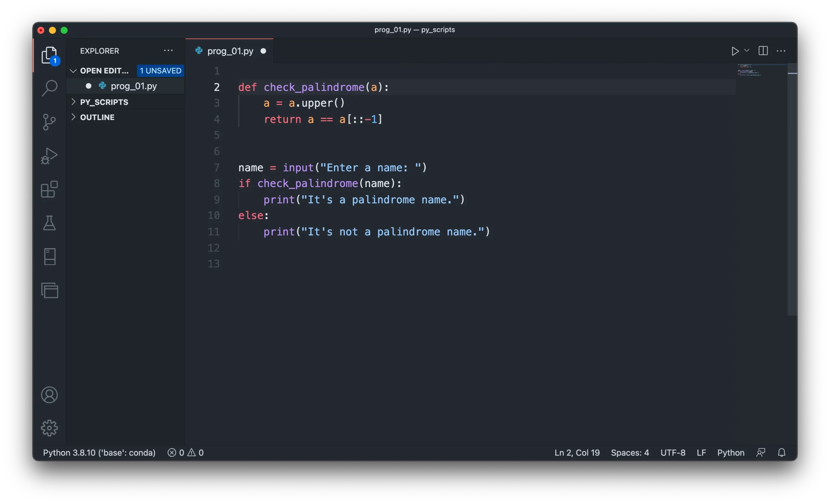This screenshot has height=504, width=830.
Task: Open the run options dropdown arrow
Action: pos(747,51)
